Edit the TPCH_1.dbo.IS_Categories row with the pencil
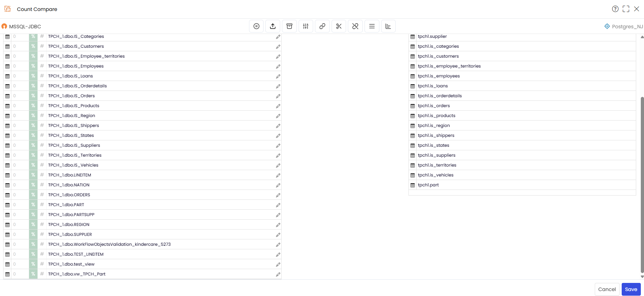The image size is (644, 296). 278,36
